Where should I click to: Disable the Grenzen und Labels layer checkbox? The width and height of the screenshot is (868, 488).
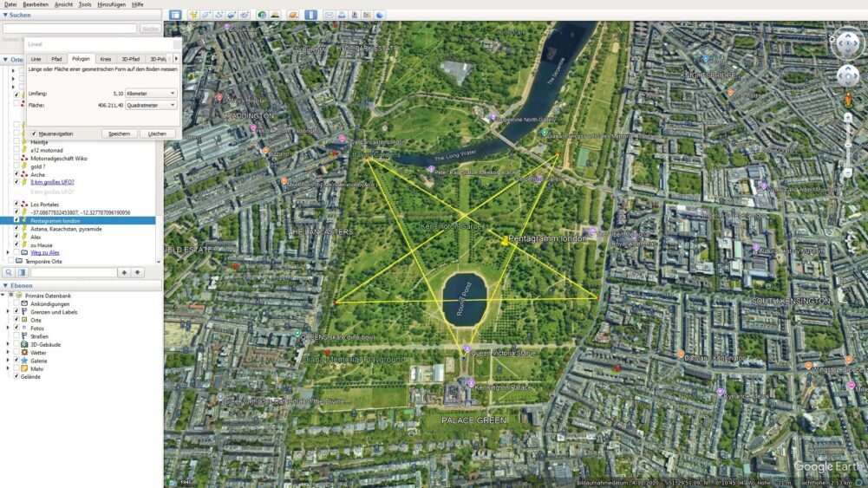(16, 312)
